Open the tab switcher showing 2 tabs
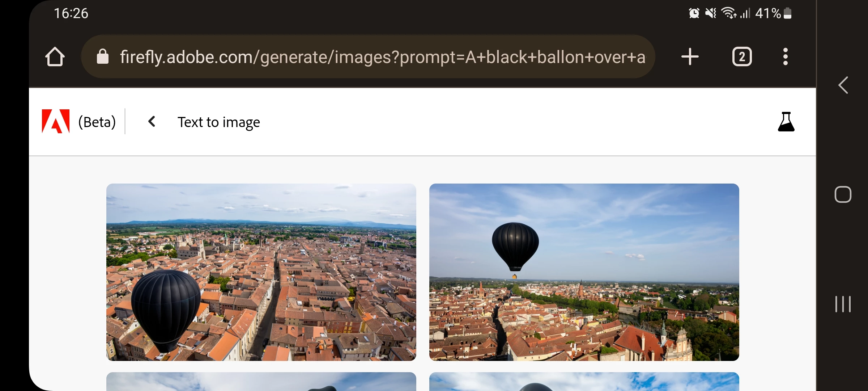868x391 pixels. 742,57
